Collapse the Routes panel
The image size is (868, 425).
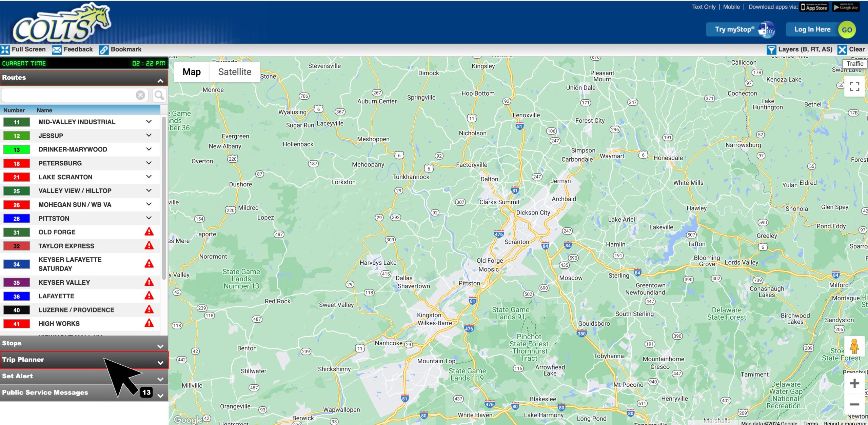[160, 80]
